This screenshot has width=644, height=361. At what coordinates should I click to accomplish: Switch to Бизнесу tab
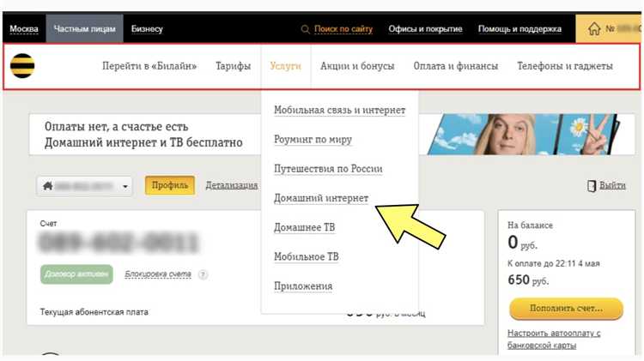(147, 29)
